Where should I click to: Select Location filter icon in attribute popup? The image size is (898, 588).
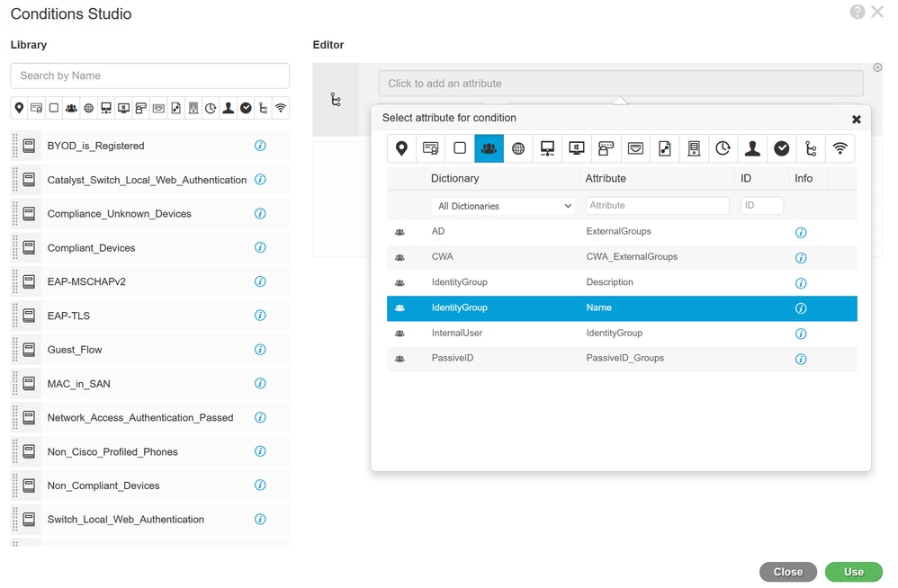pyautogui.click(x=401, y=148)
